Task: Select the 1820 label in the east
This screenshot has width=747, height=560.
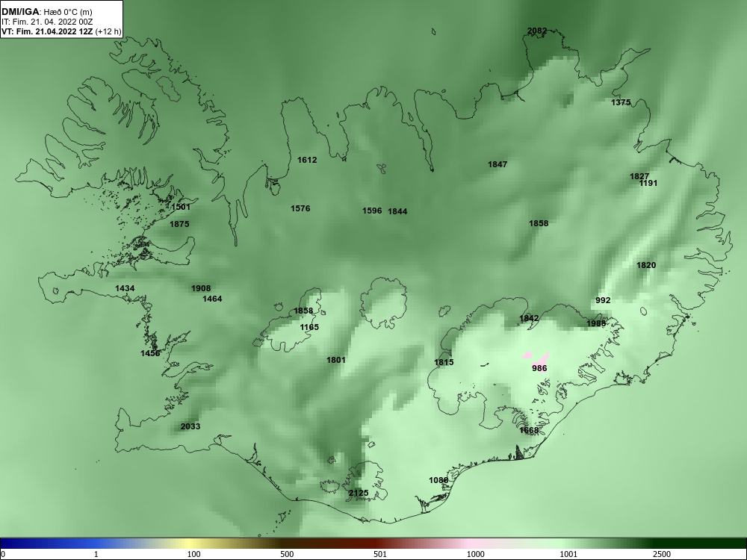Action: tap(646, 266)
